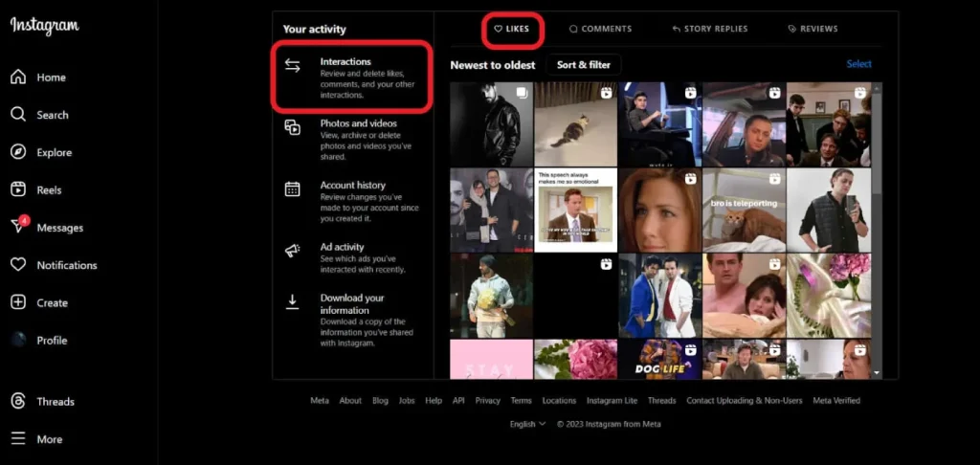This screenshot has width=980, height=465.
Task: Open 'This speech always makes me so emotional' post
Action: (575, 210)
